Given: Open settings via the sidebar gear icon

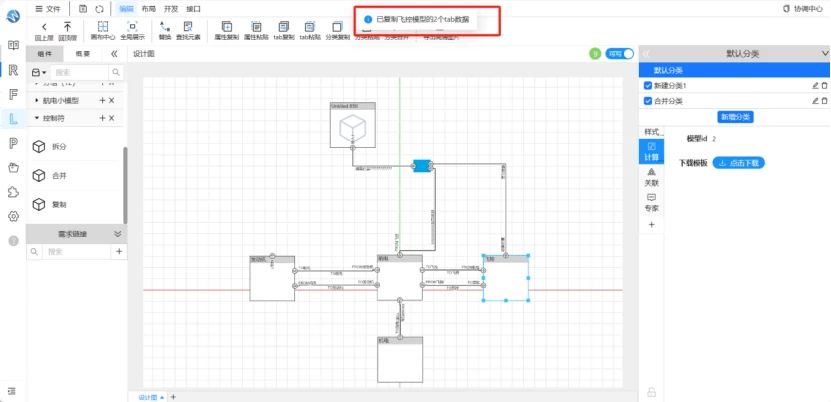Looking at the screenshot, I should [13, 216].
